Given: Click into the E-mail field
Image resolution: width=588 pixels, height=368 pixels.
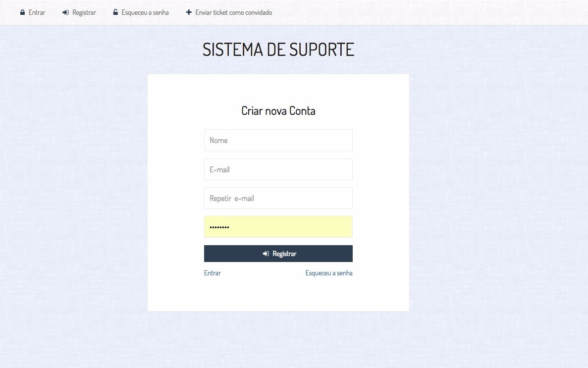Looking at the screenshot, I should click(278, 169).
